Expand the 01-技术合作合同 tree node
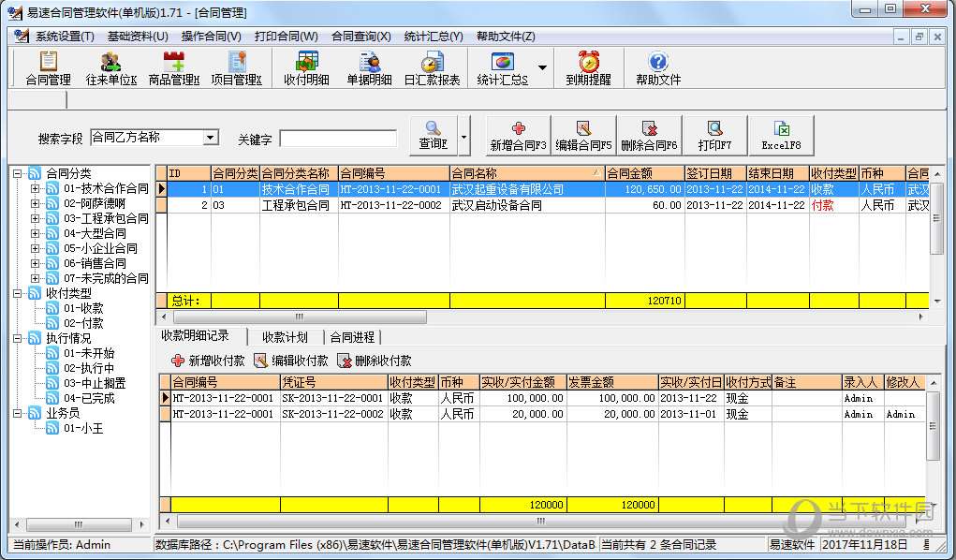The height and width of the screenshot is (560, 956). (x=36, y=188)
